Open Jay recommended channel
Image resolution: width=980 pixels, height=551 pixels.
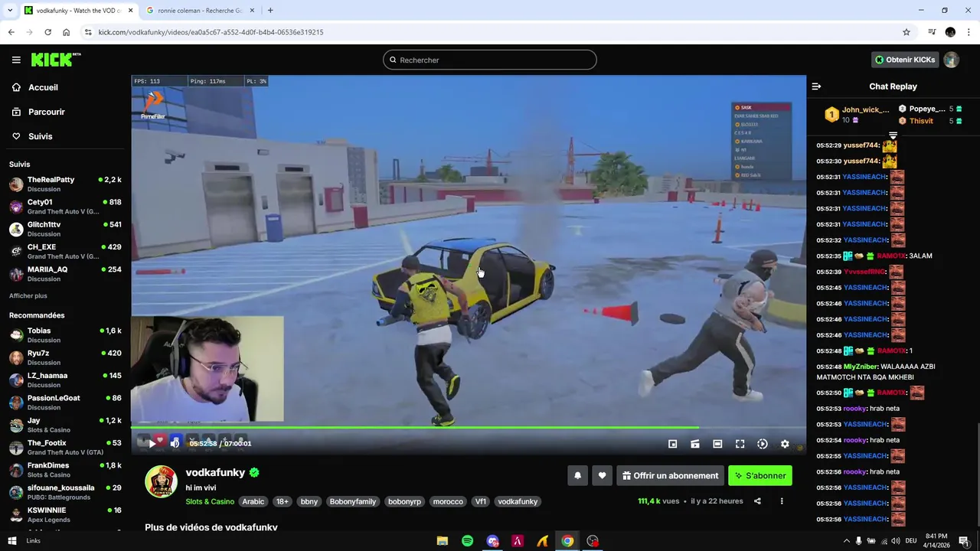coord(65,425)
